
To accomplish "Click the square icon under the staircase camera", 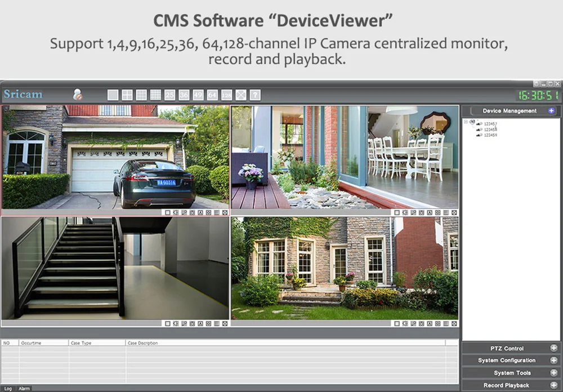I will (x=168, y=324).
